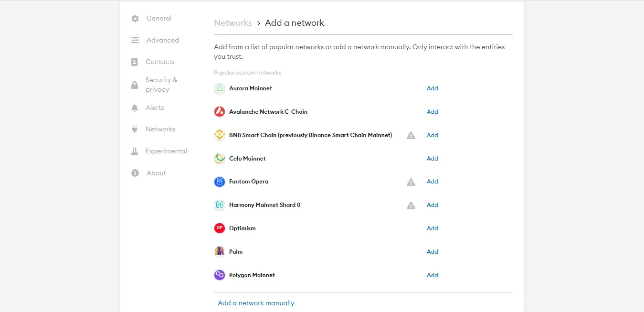Click the General gear icon
This screenshot has width=644, height=312.
(135, 19)
